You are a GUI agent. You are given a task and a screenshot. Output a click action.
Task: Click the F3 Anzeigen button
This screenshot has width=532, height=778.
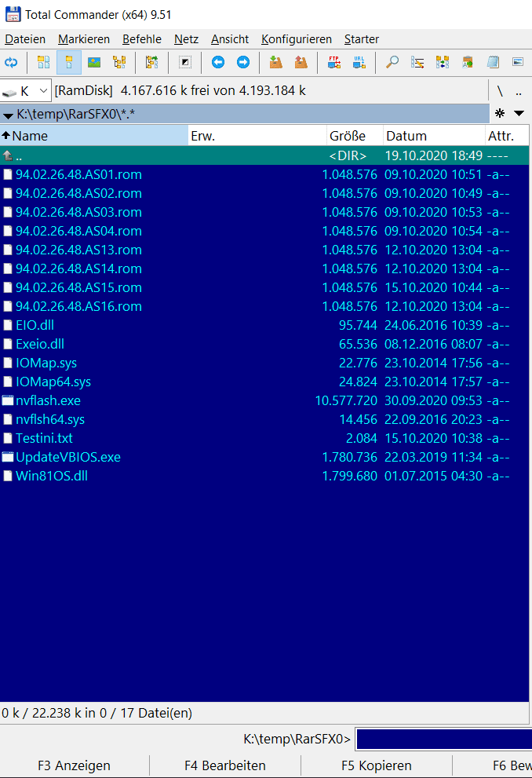tap(74, 765)
